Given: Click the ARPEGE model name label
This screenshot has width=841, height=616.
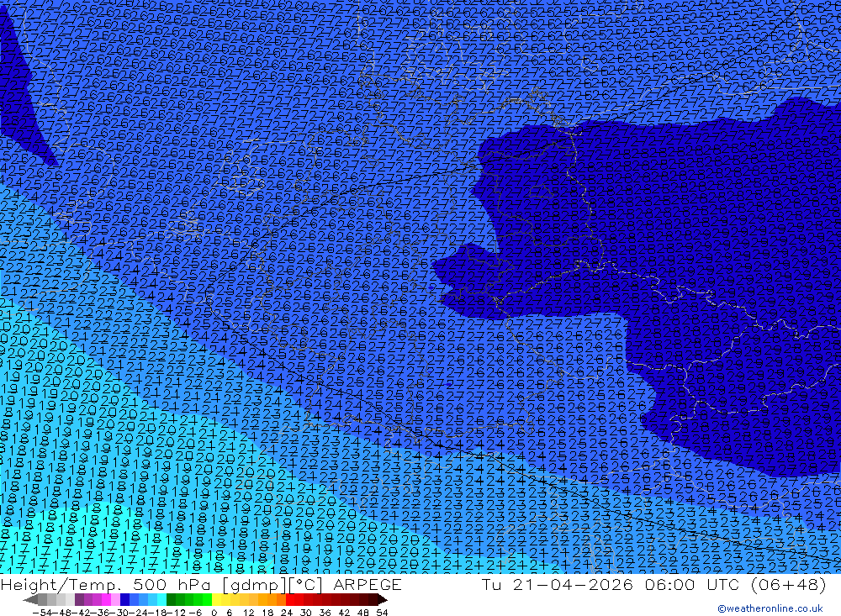Looking at the screenshot, I should pos(368,584).
